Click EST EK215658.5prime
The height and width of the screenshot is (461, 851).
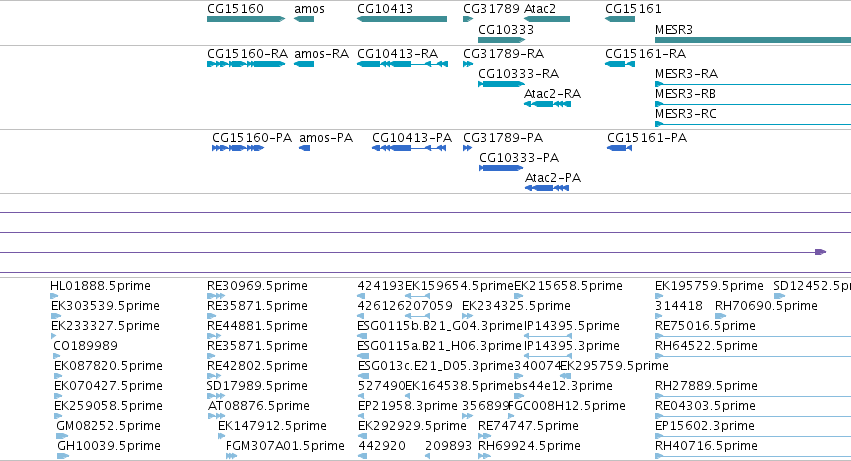tap(568, 286)
